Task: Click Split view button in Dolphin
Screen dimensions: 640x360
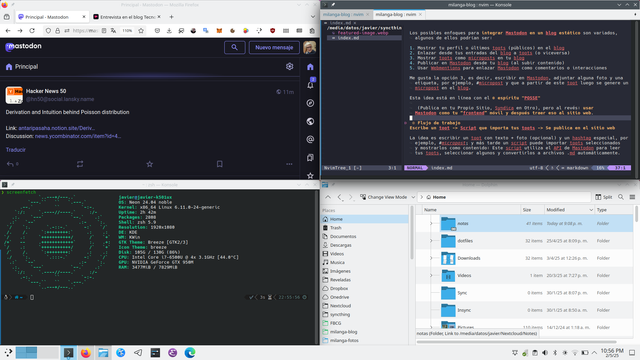Action: [x=604, y=197]
